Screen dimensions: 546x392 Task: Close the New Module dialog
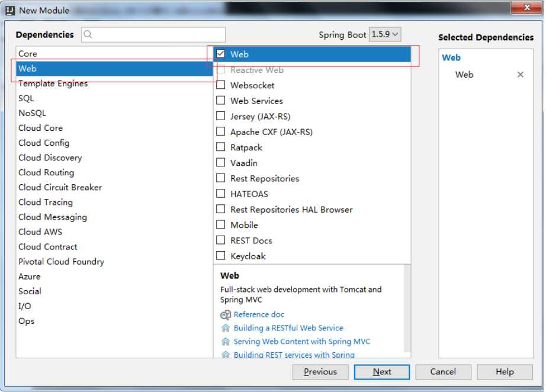point(527,7)
